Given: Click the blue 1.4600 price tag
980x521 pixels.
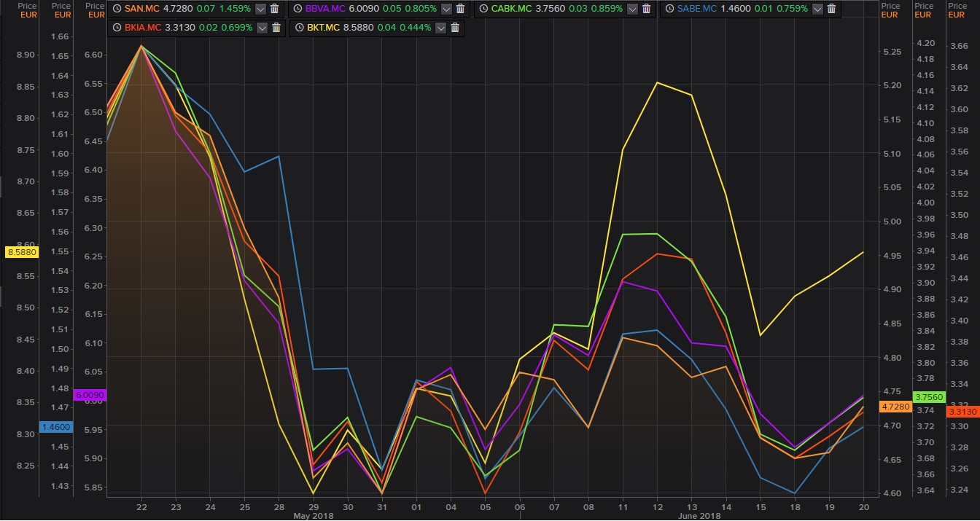Looking at the screenshot, I should point(56,427).
